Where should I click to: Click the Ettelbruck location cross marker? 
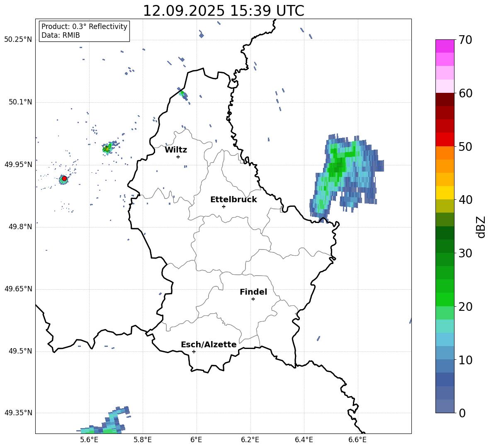[224, 206]
